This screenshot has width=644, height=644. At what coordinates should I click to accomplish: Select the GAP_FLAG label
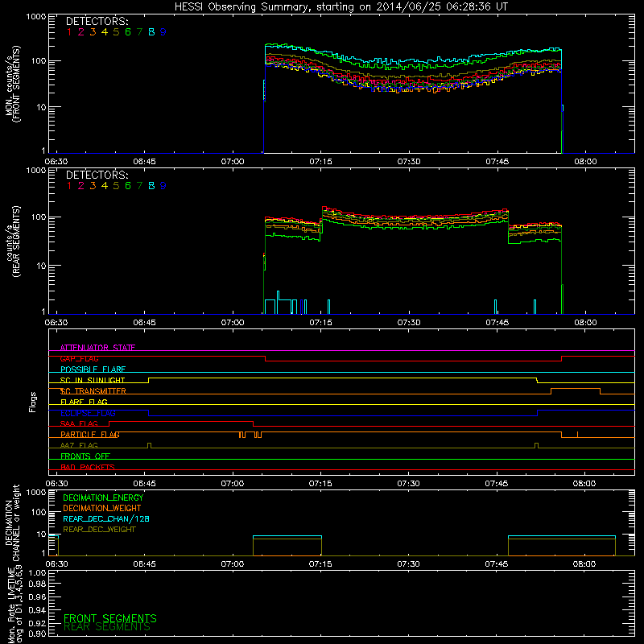(x=79, y=358)
